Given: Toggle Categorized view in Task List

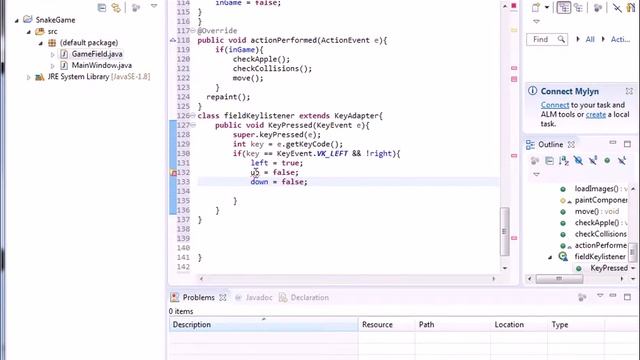Looking at the screenshot, I should tap(564, 7).
